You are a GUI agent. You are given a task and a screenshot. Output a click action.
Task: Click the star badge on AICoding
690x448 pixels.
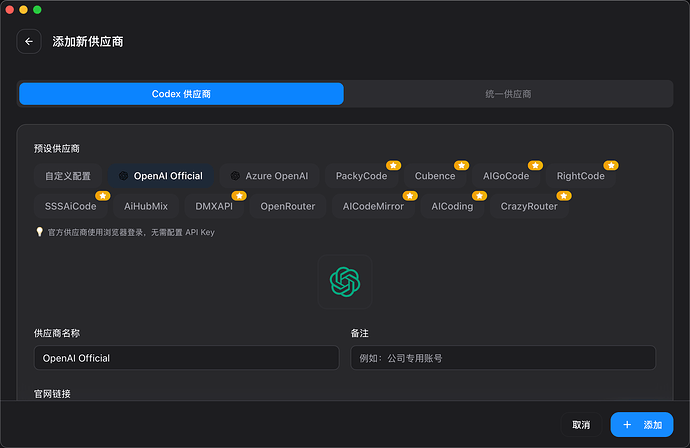(x=479, y=196)
